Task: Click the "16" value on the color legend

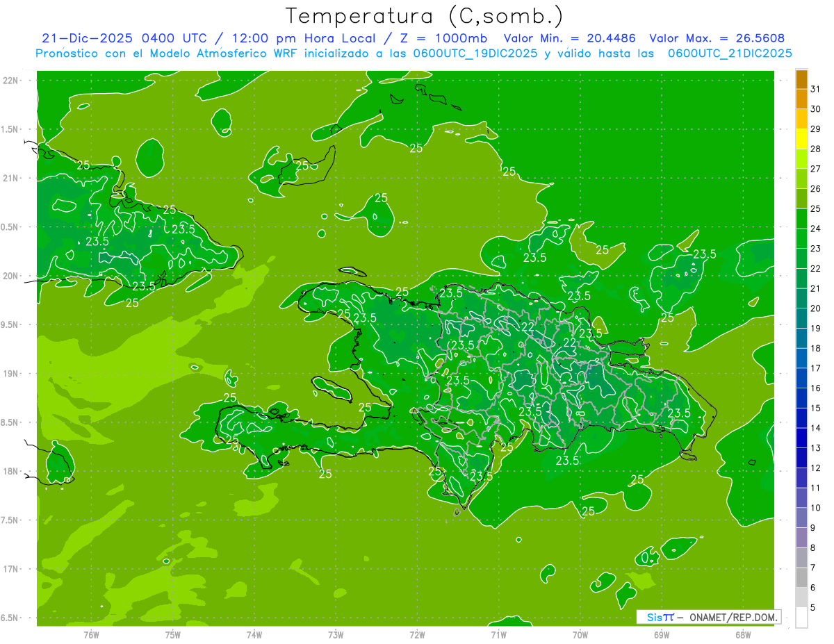Action: [x=816, y=388]
